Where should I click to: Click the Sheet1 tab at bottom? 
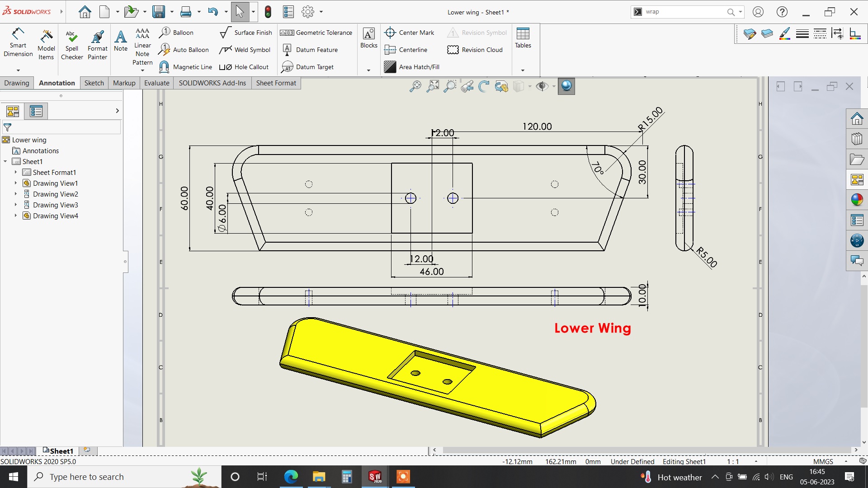click(x=61, y=450)
